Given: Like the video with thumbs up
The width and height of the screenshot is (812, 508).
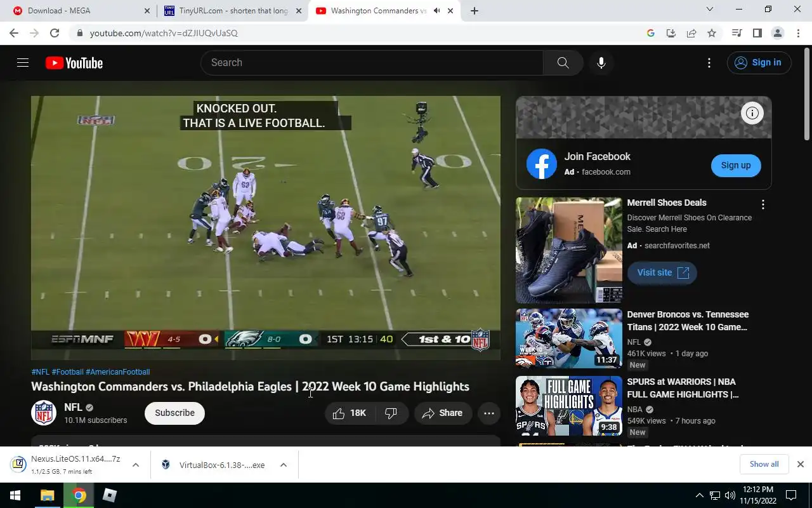Looking at the screenshot, I should (350, 413).
